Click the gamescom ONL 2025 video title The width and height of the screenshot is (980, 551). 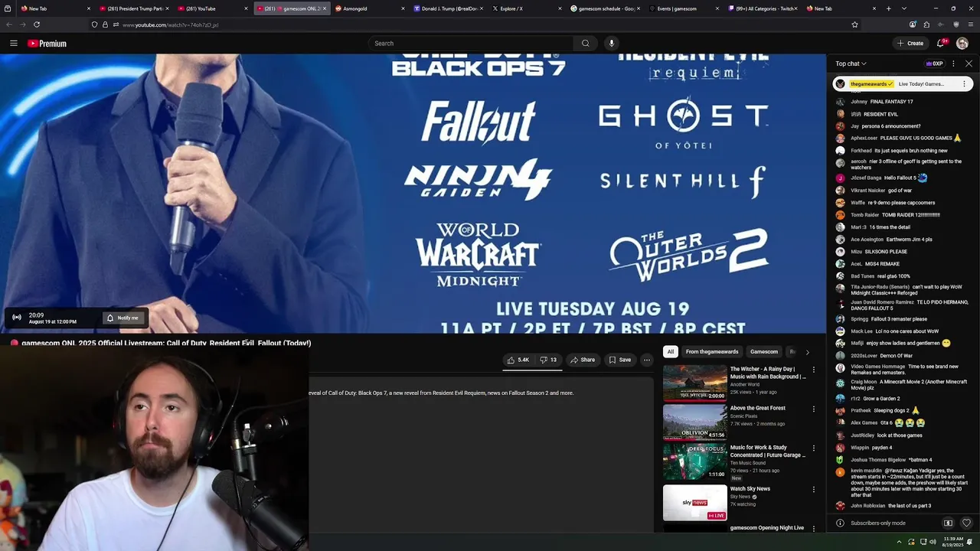coord(166,343)
